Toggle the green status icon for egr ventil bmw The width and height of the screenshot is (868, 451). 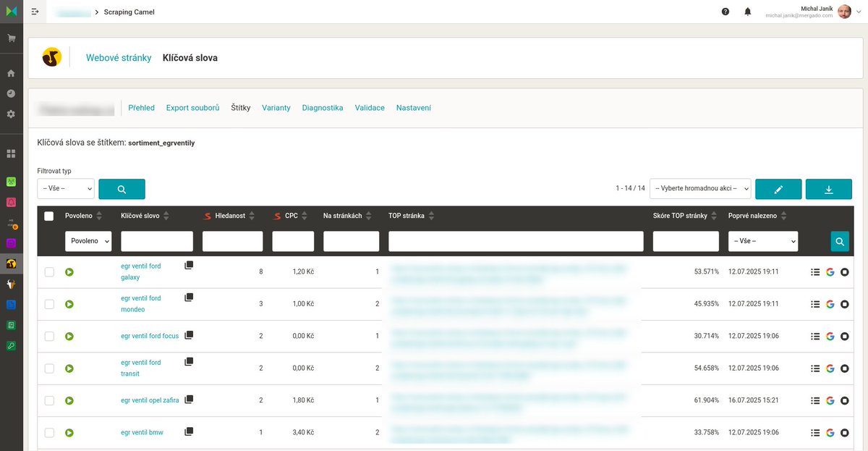point(69,432)
